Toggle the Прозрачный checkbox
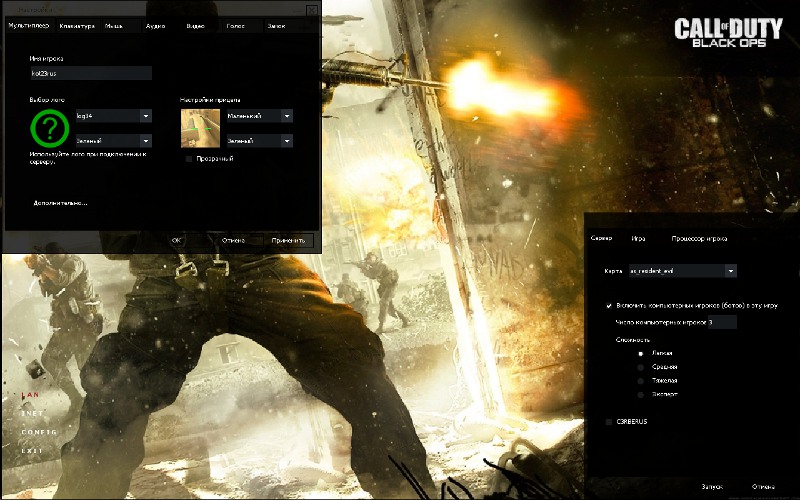 [x=189, y=159]
